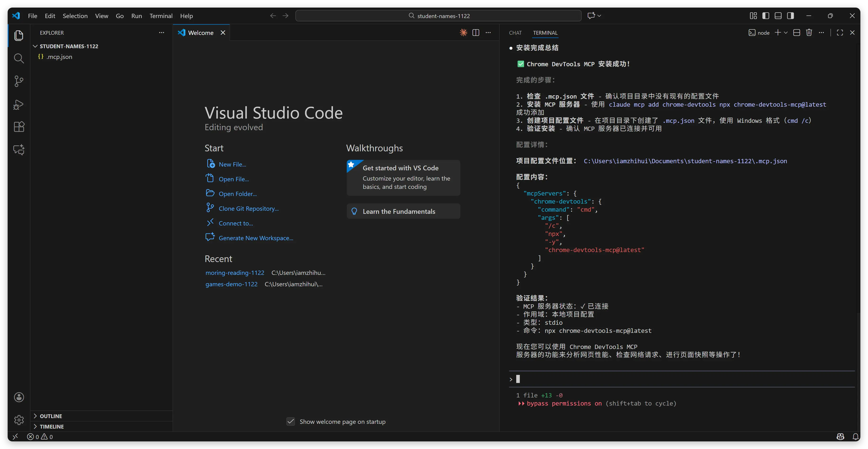The height and width of the screenshot is (449, 868).
Task: Click the Claude Code spark icon in editor toolbar
Action: [463, 33]
